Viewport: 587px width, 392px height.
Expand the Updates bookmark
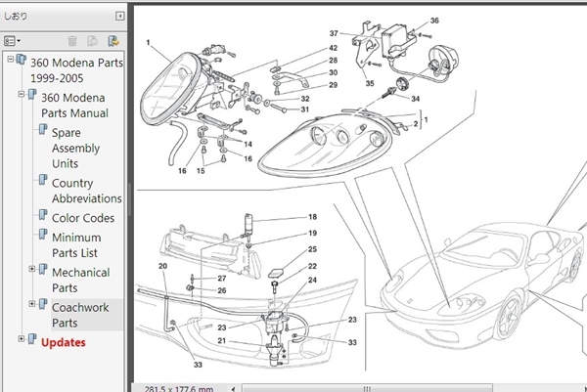[x=22, y=338]
